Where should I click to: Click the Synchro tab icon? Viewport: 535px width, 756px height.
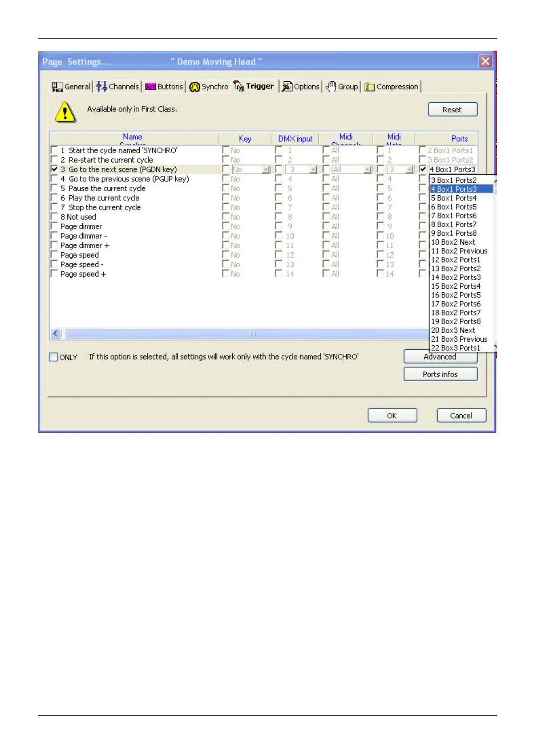pyautogui.click(x=195, y=87)
